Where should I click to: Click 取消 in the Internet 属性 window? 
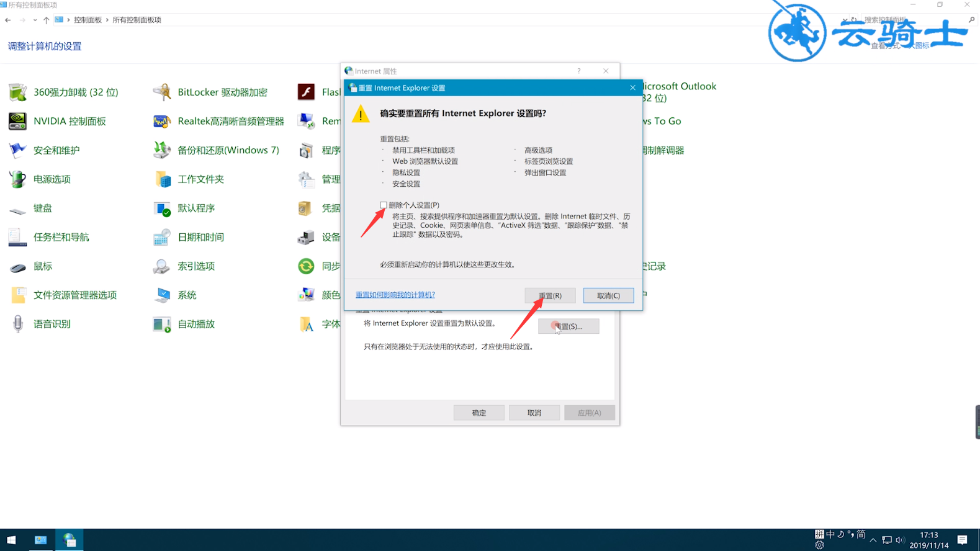pyautogui.click(x=534, y=413)
